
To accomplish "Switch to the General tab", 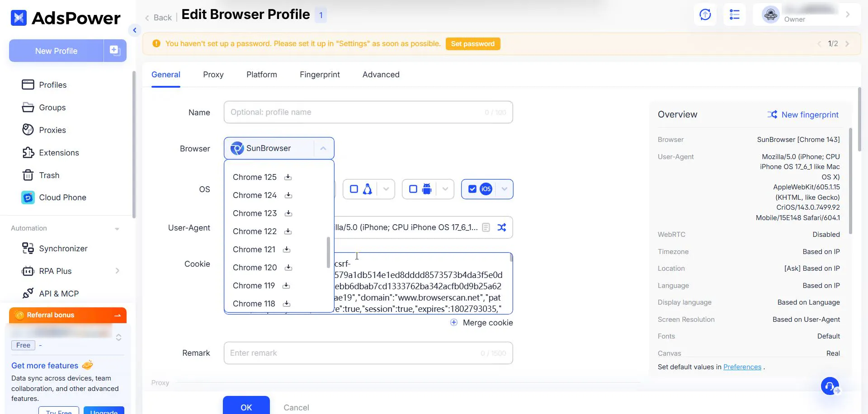I will click(x=166, y=75).
